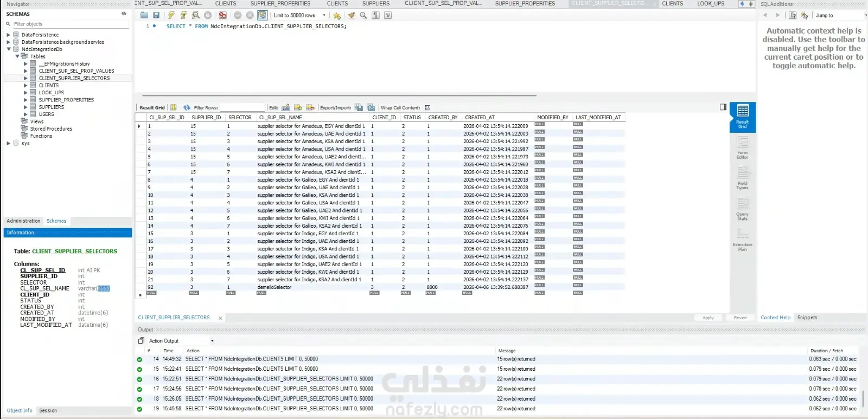The width and height of the screenshot is (868, 419).
Task: Toggle automatic context help
Action: tap(805, 15)
